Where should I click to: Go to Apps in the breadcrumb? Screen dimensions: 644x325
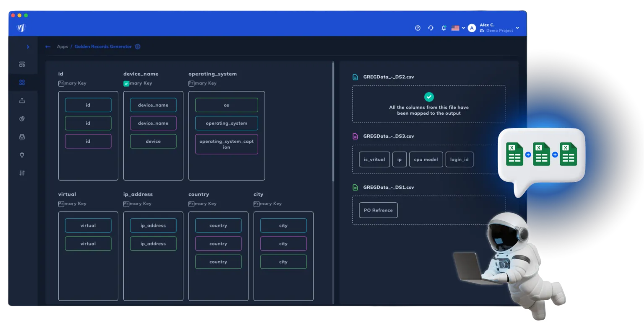pos(62,46)
